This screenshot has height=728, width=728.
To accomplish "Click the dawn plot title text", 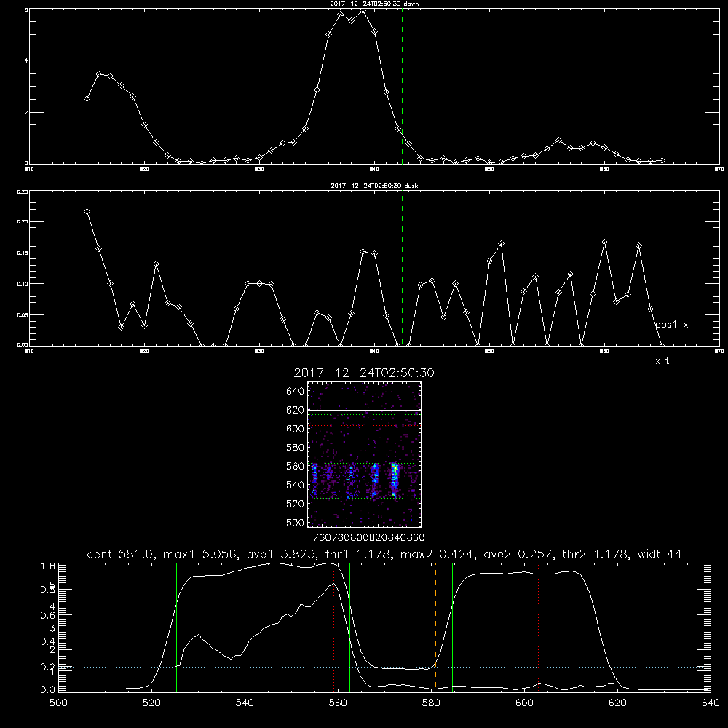I will click(x=374, y=4).
